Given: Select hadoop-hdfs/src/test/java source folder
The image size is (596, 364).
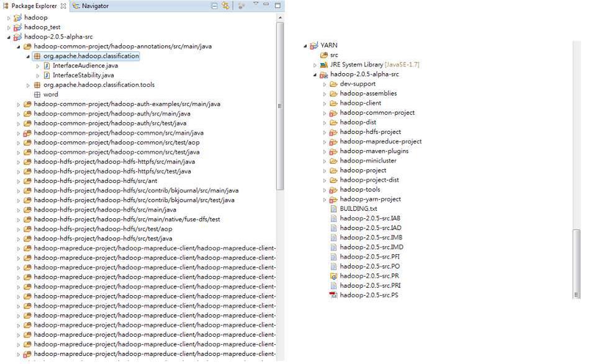Looking at the screenshot, I should [103, 239].
